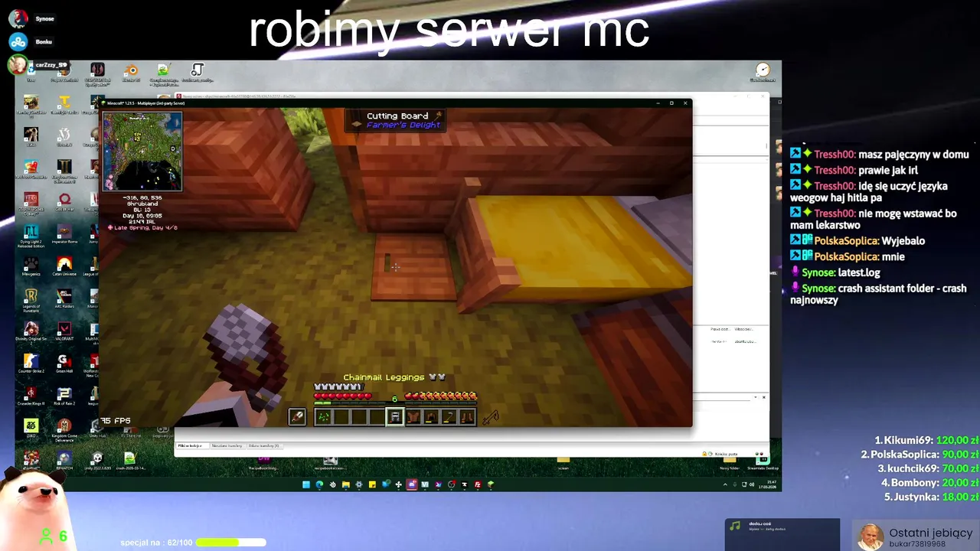Click the offhand slot left of the hotbar
Screen dimensions: 980x551
click(297, 417)
